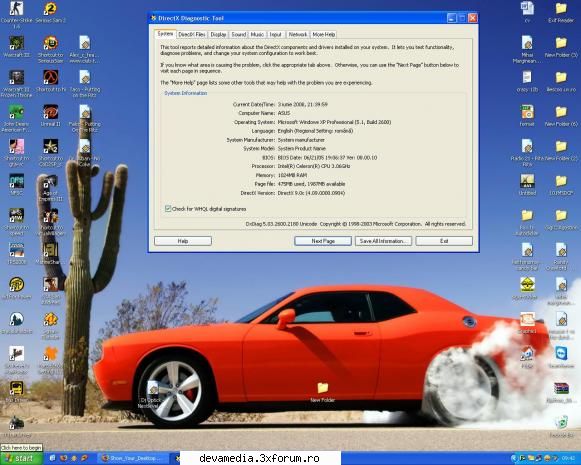Activate the Show_Your_Desktop taskbar button
The height and width of the screenshot is (465, 581).
click(x=134, y=458)
